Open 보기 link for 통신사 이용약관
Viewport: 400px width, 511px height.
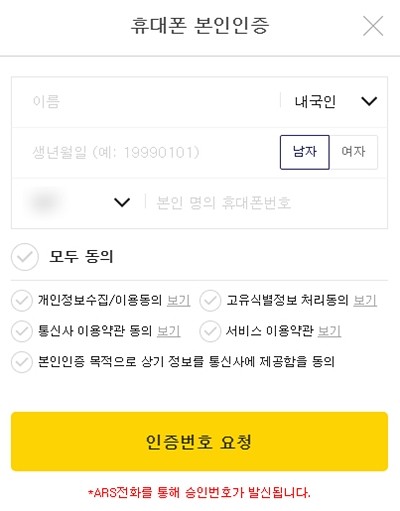click(169, 331)
